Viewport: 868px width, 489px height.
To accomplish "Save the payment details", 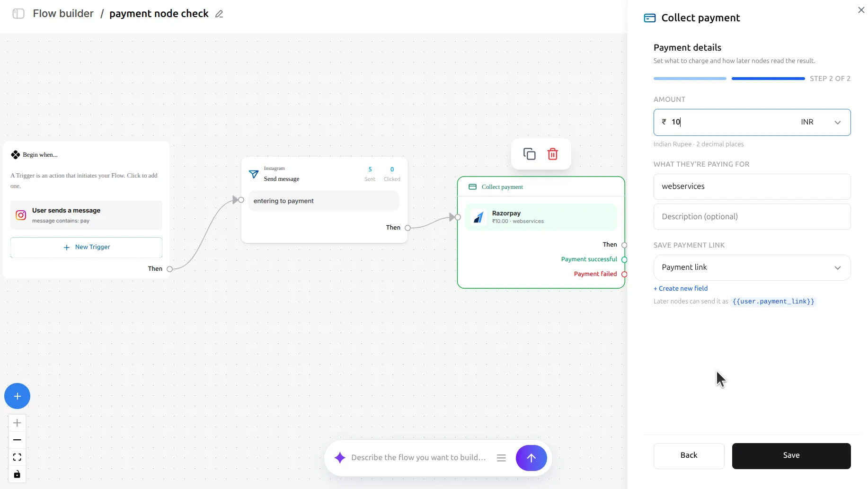I will [x=791, y=455].
